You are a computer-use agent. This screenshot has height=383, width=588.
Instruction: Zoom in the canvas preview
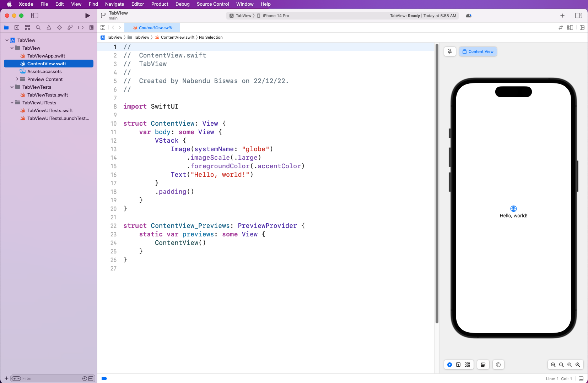pos(578,365)
